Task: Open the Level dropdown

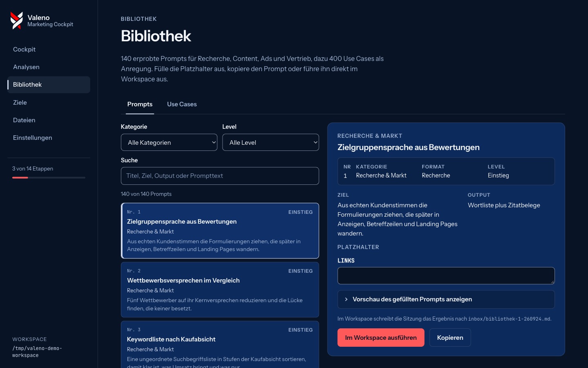Action: [271, 142]
